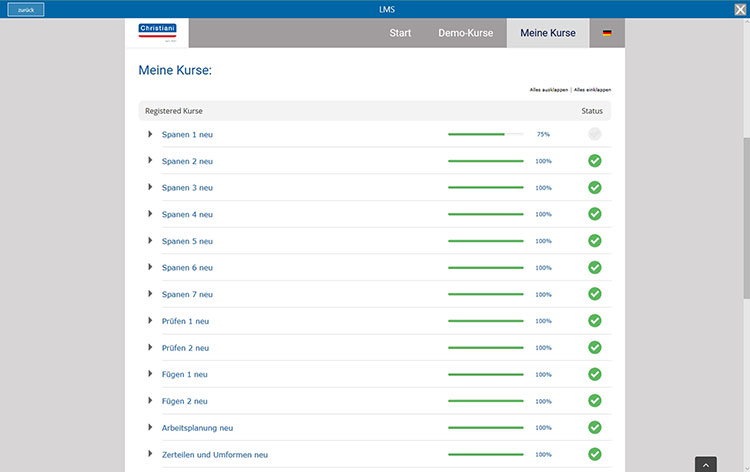Click the green checkmark for Spanen 3 neu
This screenshot has height=472, width=750.
[x=595, y=187]
